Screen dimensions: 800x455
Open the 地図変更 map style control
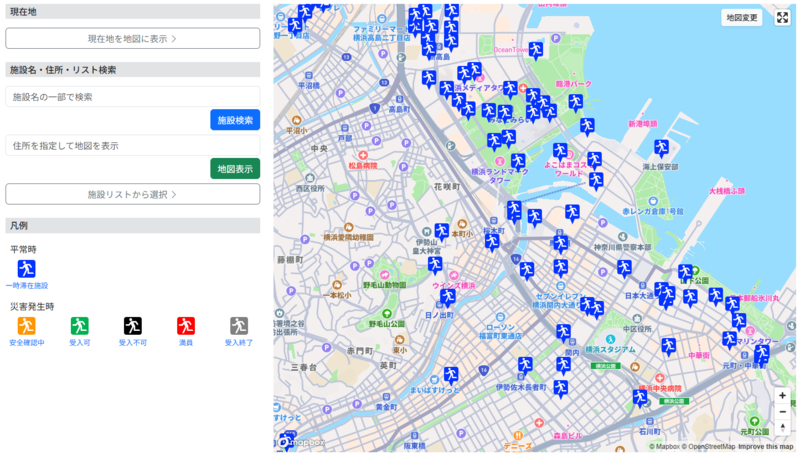742,17
